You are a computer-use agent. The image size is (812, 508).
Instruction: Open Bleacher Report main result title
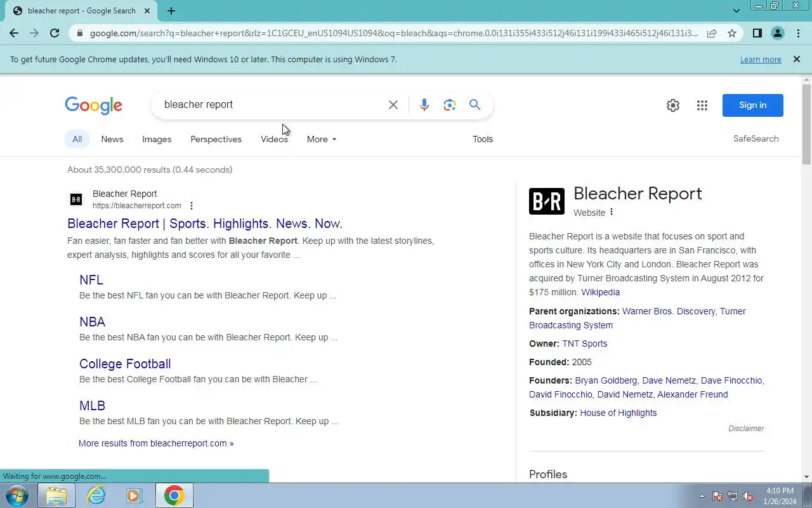click(x=205, y=224)
